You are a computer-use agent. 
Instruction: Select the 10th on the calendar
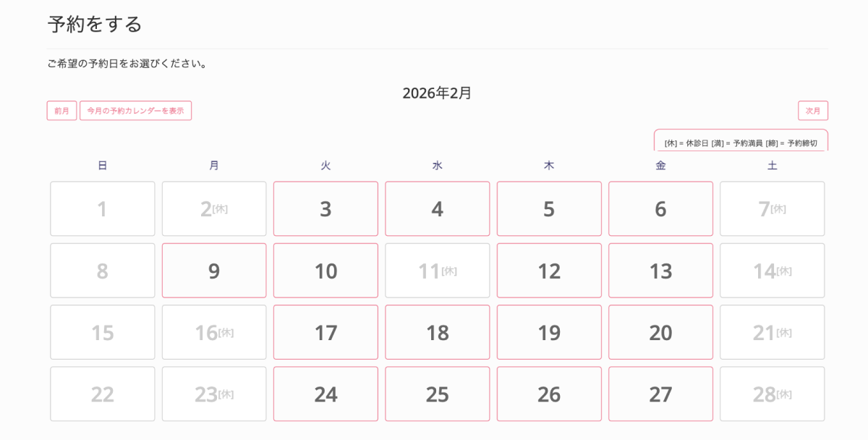325,271
